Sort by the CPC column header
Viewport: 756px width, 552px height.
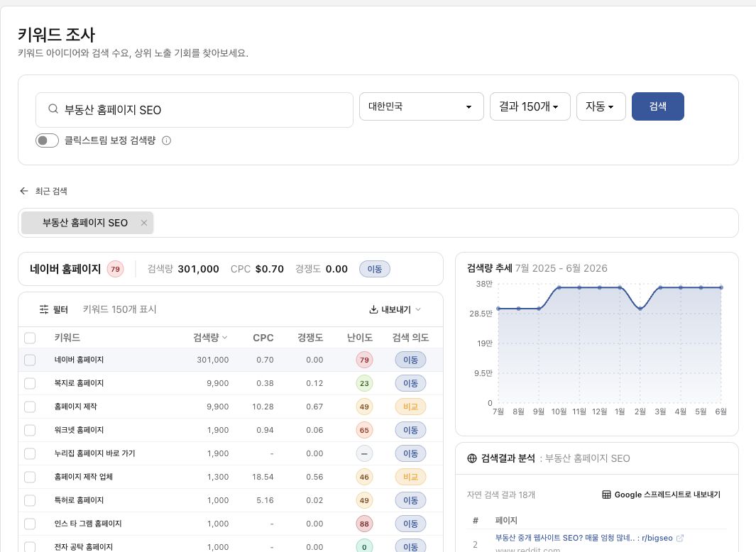(x=263, y=338)
